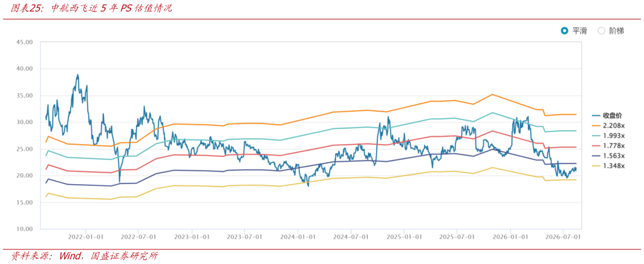Image resolution: width=644 pixels, height=264 pixels.
Task: Click the 40.00 y-axis label
Action: (24, 68)
